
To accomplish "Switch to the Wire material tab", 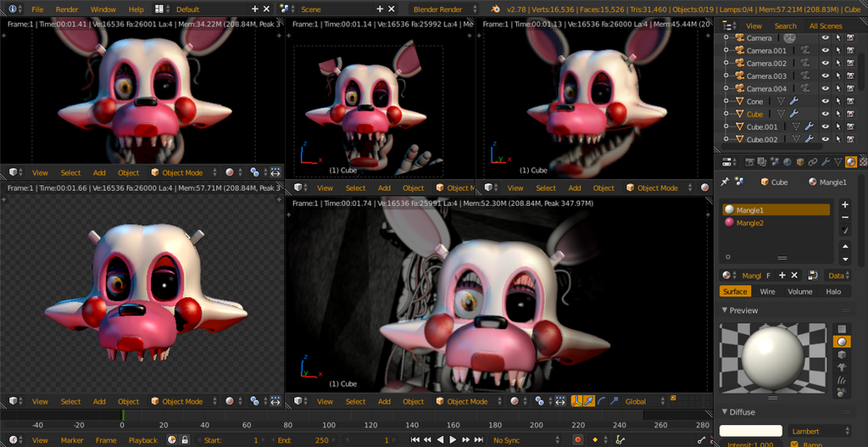I will pyautogui.click(x=767, y=291).
